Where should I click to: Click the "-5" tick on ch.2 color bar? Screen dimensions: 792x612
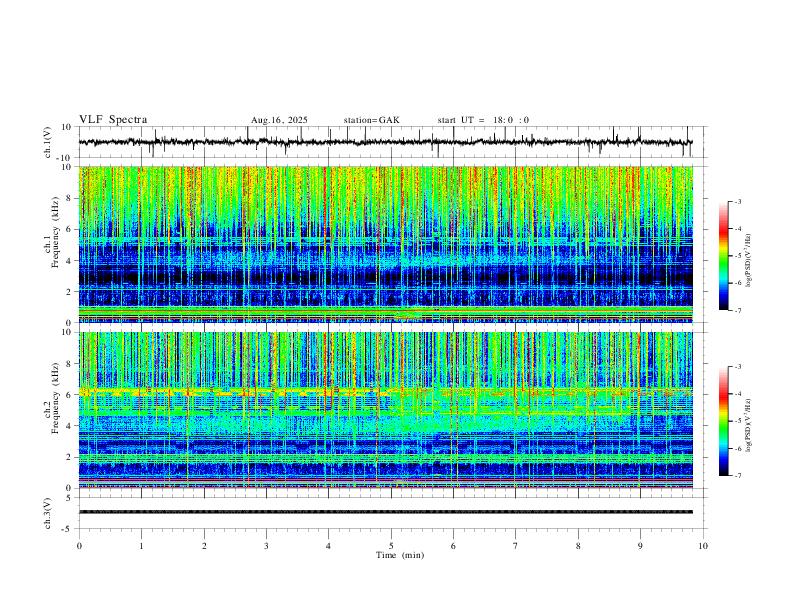(738, 421)
